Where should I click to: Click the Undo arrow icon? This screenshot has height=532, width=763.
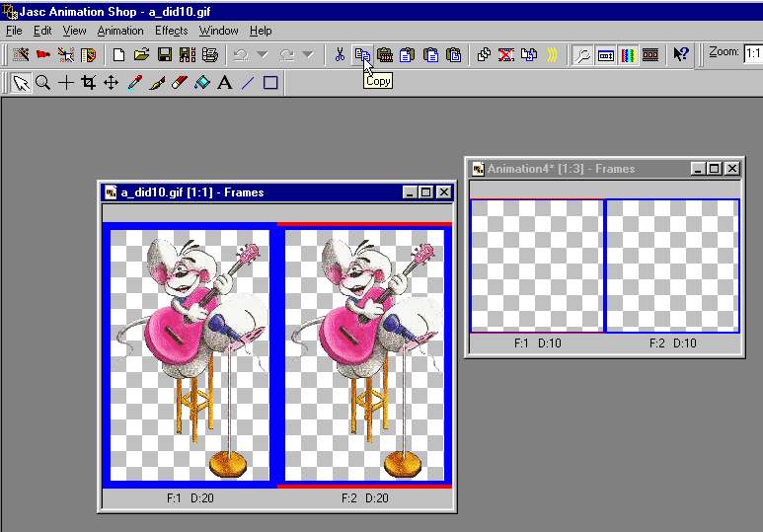pyautogui.click(x=241, y=54)
